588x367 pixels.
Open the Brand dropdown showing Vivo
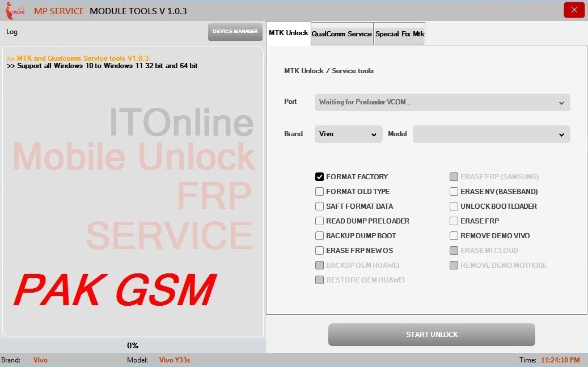[x=348, y=134]
